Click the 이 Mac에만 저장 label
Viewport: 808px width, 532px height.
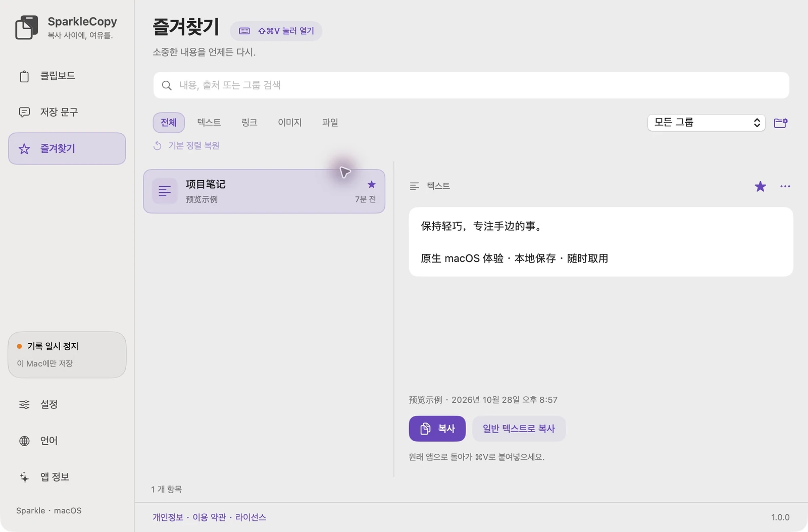coord(45,363)
